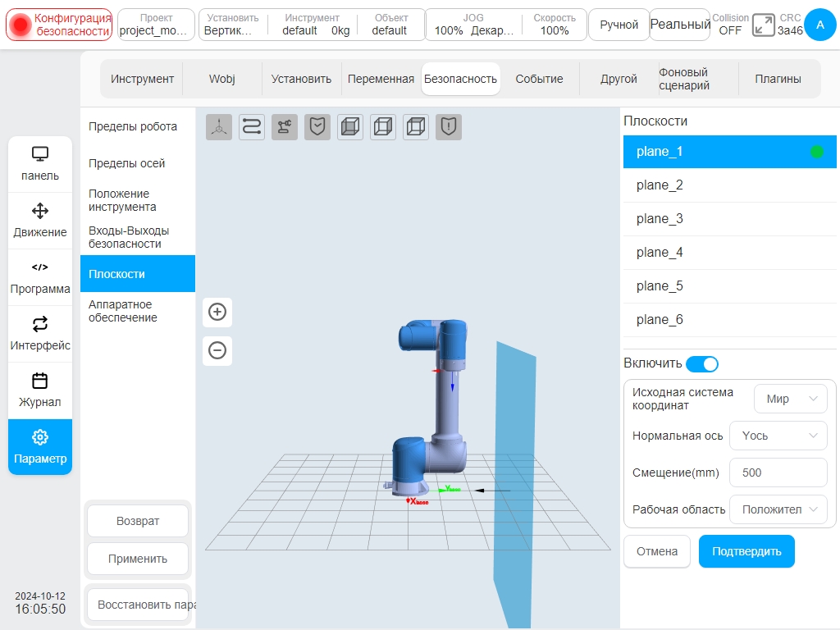
Task: Select the Плоскости menu item
Action: point(138,274)
